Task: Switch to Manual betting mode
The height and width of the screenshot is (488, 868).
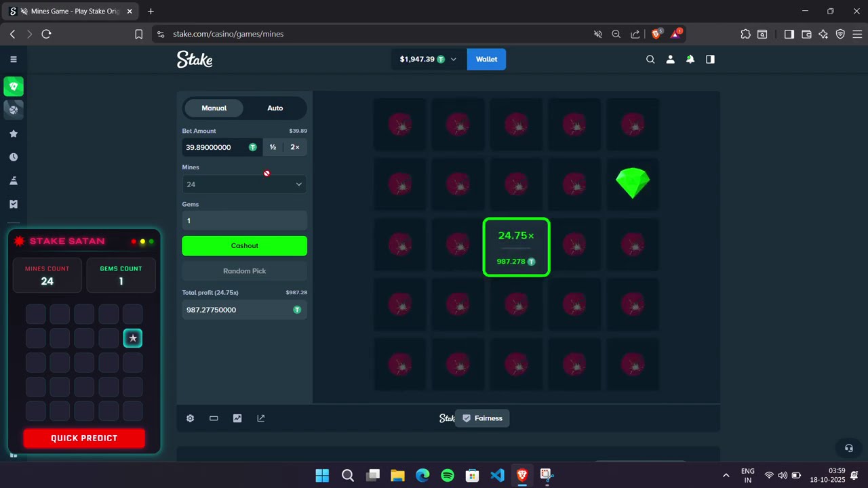Action: 214,108
